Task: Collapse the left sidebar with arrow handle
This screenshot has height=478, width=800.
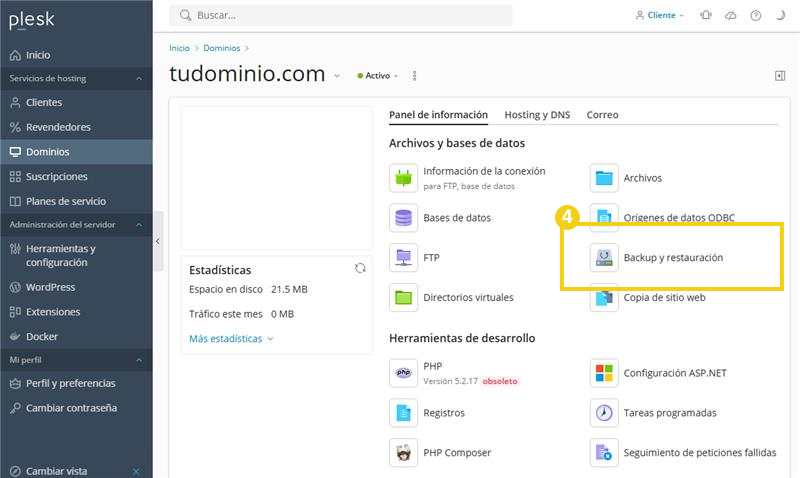Action: pos(158,241)
